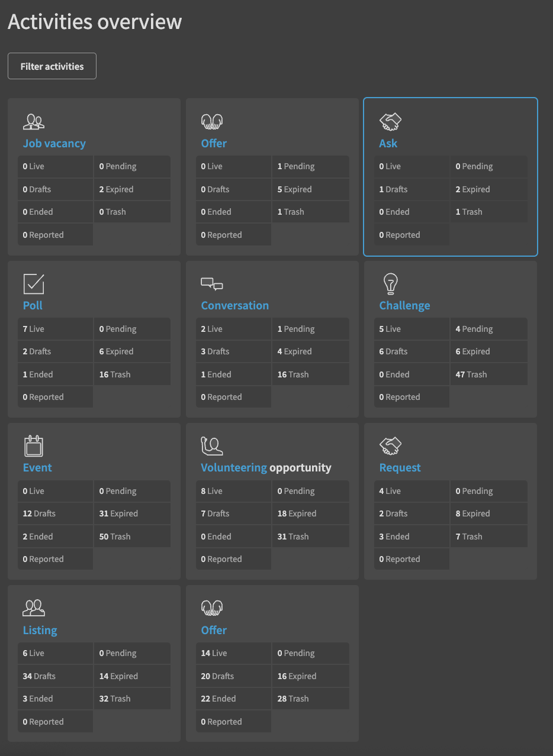Click the Event calendar icon
553x756 pixels.
tap(34, 446)
